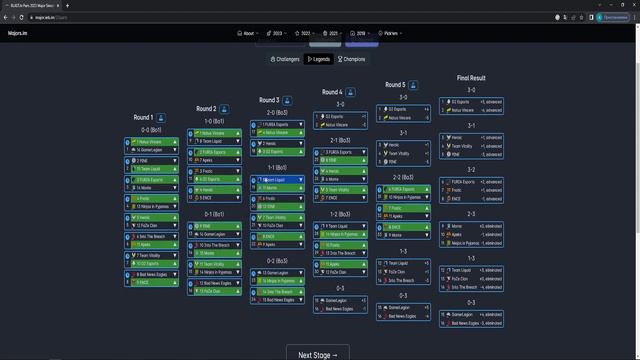The width and height of the screenshot is (640, 360).
Task: Click blue circle icon of Round 4 Team Liquid vs Ninjas
Action: coord(317,227)
